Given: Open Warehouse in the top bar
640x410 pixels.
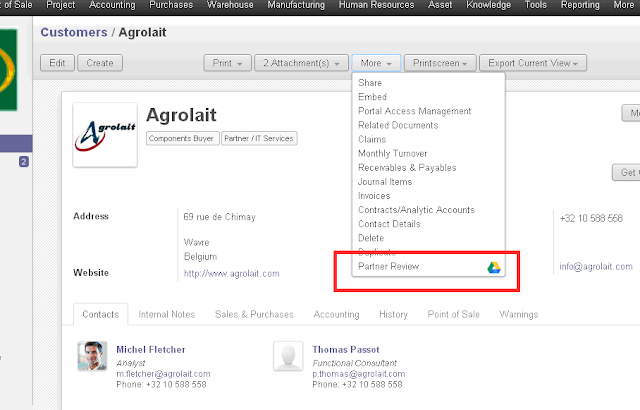Looking at the screenshot, I should (x=230, y=5).
